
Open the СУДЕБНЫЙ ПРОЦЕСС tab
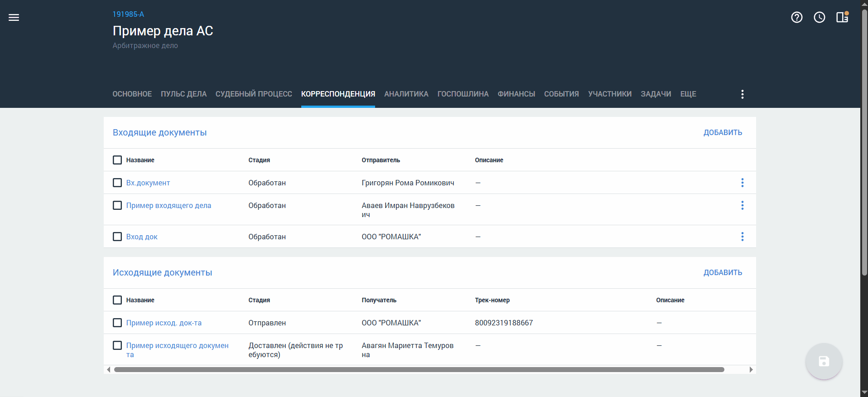254,94
